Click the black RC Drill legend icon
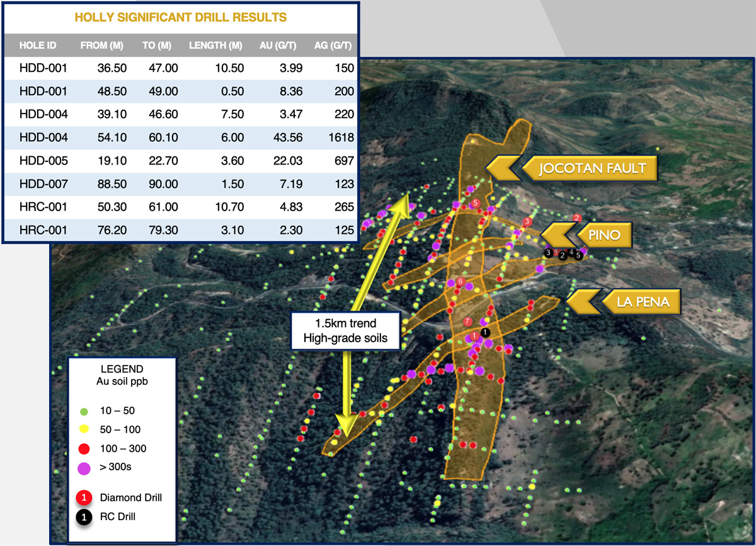The image size is (756, 546). point(83,516)
